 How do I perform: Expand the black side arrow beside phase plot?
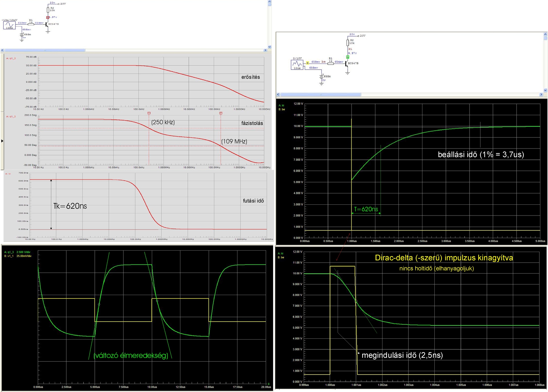pyautogui.click(x=2, y=141)
